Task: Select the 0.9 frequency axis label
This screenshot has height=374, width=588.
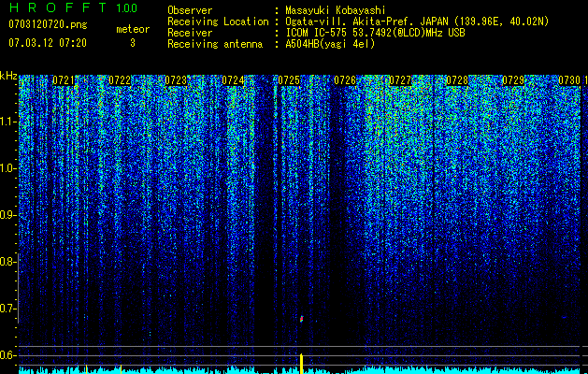Action: [x=7, y=215]
